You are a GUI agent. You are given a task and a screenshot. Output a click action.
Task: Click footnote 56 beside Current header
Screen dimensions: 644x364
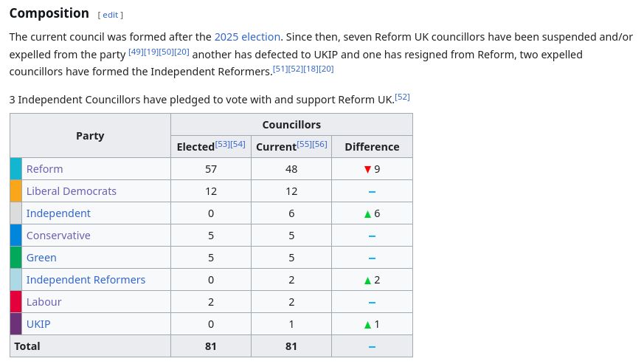pos(320,143)
